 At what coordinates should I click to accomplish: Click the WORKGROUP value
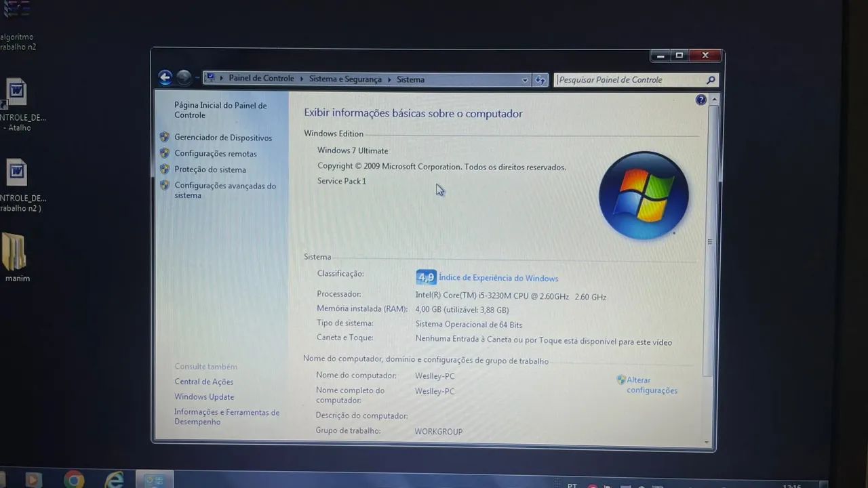[438, 432]
